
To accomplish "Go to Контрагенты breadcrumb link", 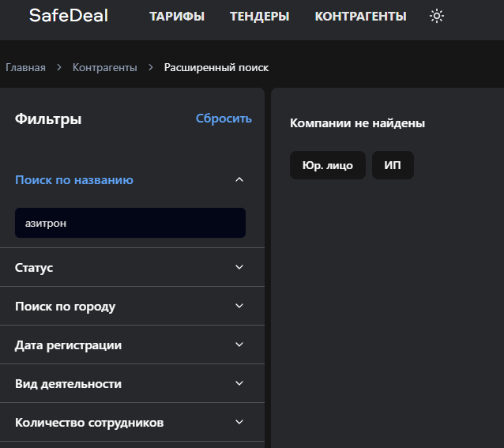I will point(104,68).
